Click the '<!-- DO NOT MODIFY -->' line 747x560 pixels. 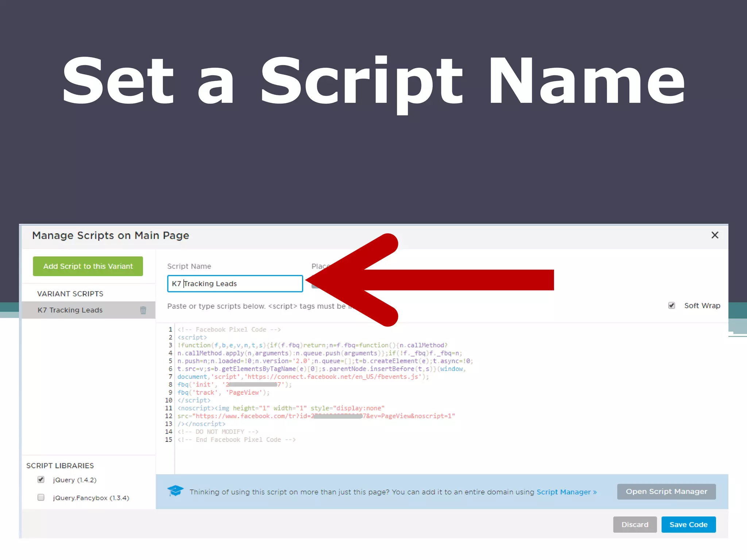pos(218,432)
